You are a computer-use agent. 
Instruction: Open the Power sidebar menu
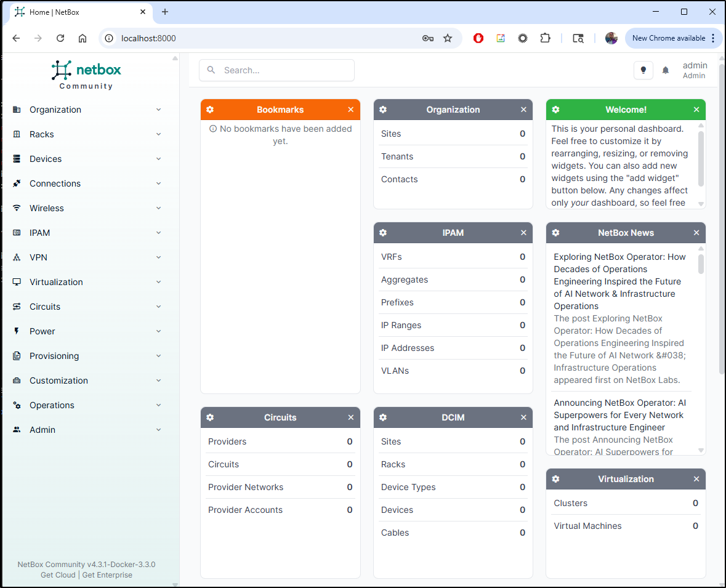tap(87, 331)
